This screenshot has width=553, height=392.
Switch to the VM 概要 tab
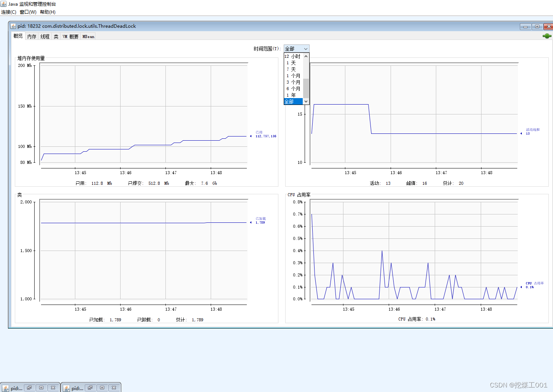pyautogui.click(x=70, y=37)
